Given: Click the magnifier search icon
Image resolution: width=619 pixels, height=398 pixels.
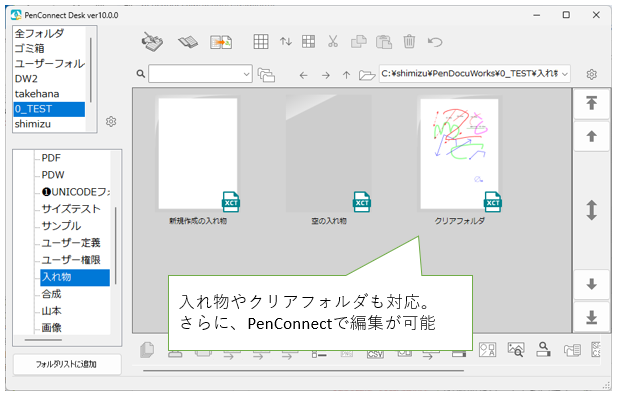Looking at the screenshot, I should tap(141, 74).
